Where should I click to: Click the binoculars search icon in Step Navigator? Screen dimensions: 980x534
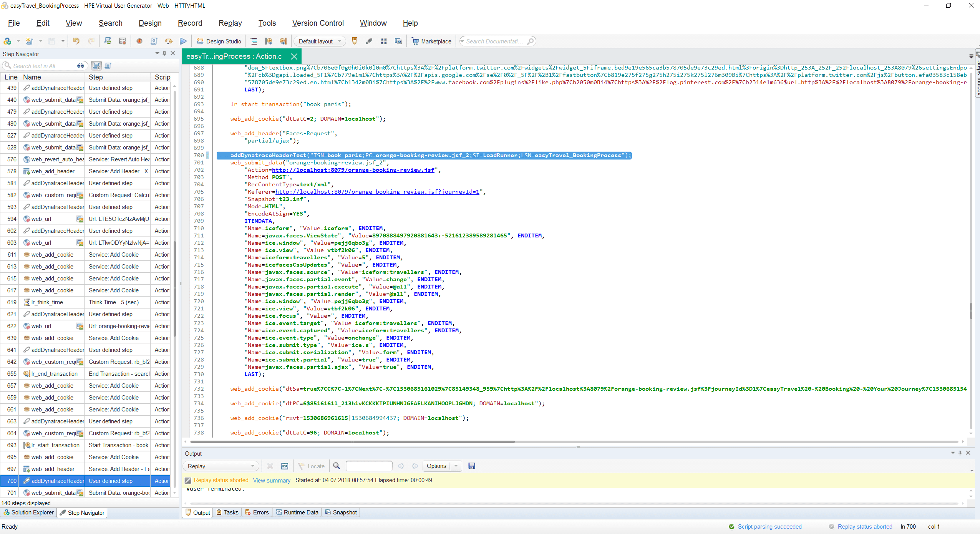(81, 66)
